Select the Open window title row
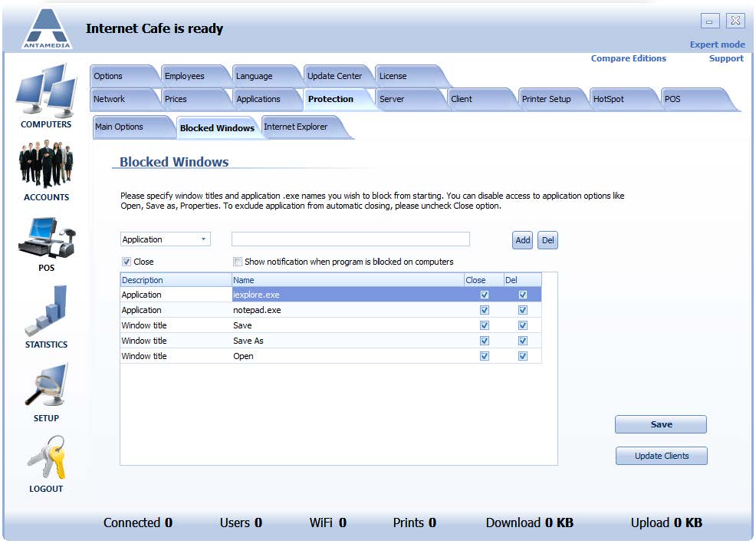This screenshot has height=544, width=756. 330,356
